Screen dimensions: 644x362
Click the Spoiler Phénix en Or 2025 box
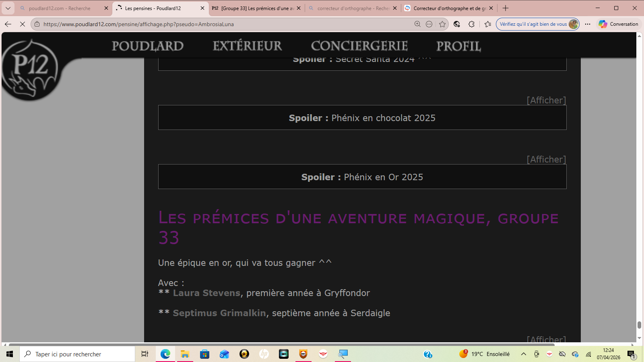coord(362,177)
